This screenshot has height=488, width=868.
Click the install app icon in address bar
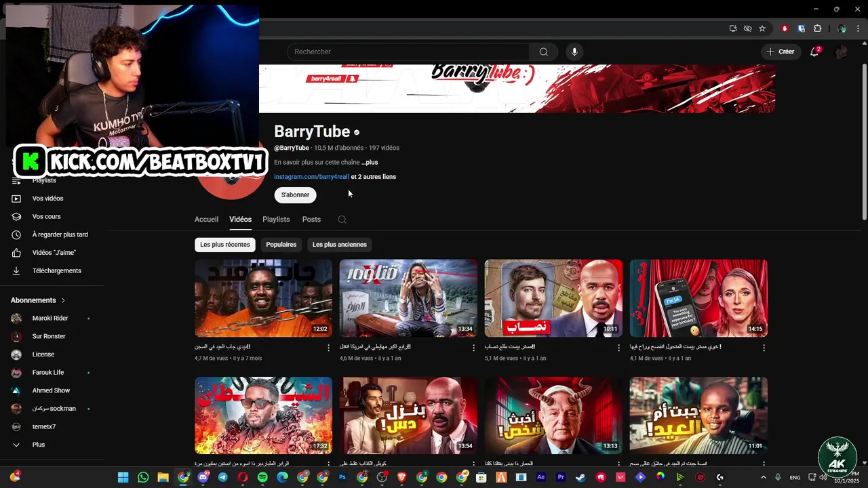733,28
